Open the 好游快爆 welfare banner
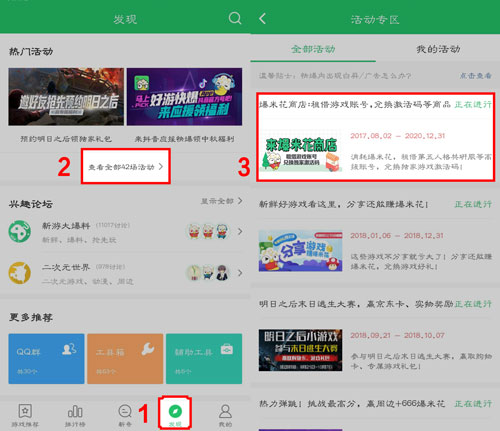500x431 pixels. tap(184, 97)
